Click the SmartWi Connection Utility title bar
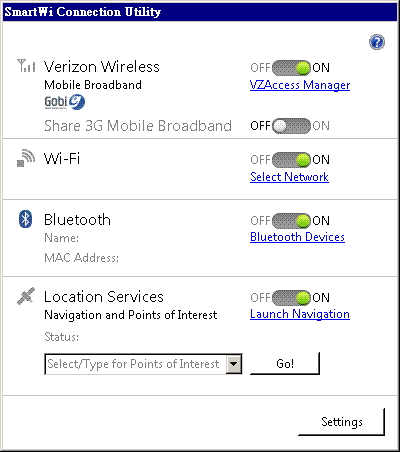This screenshot has height=452, width=400. 200,12
